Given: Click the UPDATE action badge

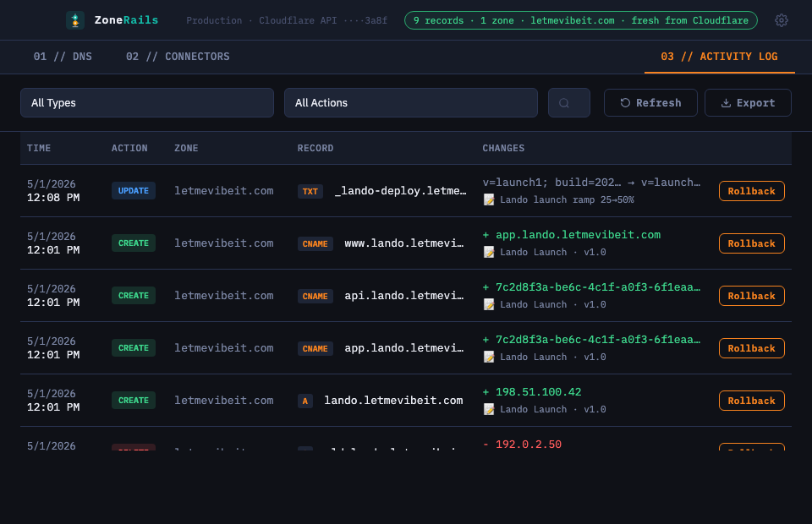Looking at the screenshot, I should click(x=133, y=190).
